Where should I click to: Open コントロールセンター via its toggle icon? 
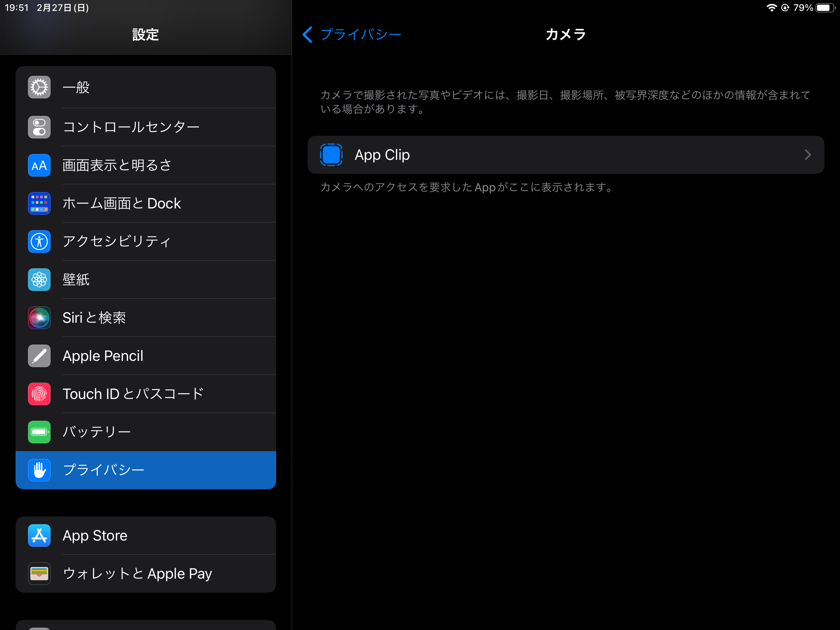(x=39, y=127)
